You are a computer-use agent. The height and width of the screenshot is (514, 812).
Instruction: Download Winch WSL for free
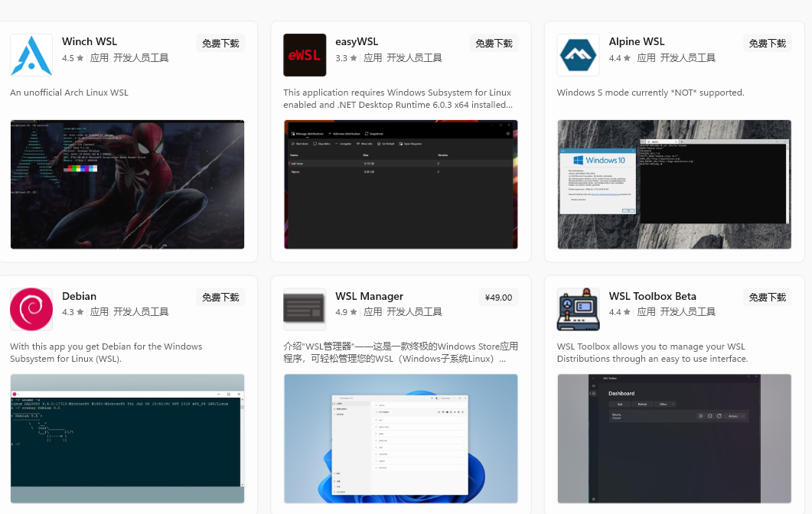pyautogui.click(x=220, y=44)
